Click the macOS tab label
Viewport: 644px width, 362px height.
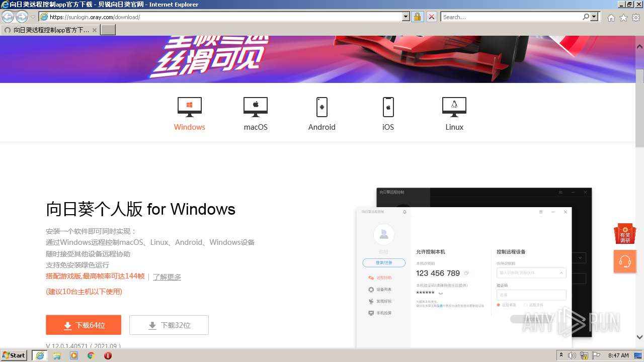tap(256, 127)
